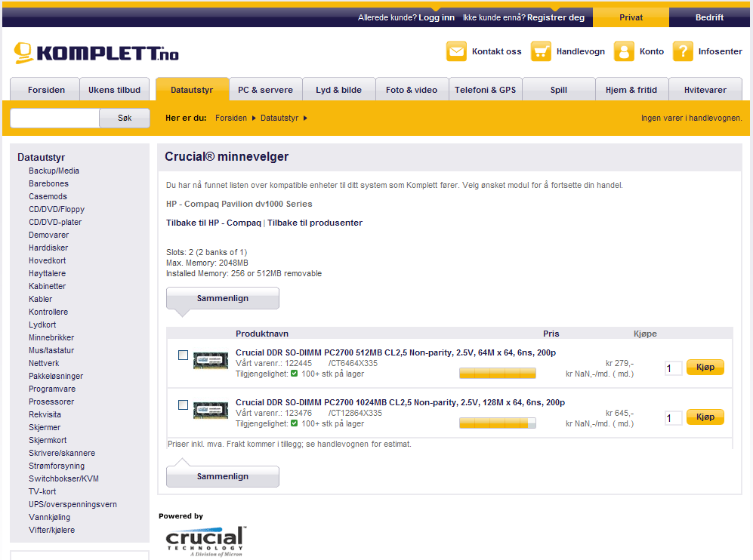
Task: Click the Kontakt oss text link
Action: coord(496,51)
